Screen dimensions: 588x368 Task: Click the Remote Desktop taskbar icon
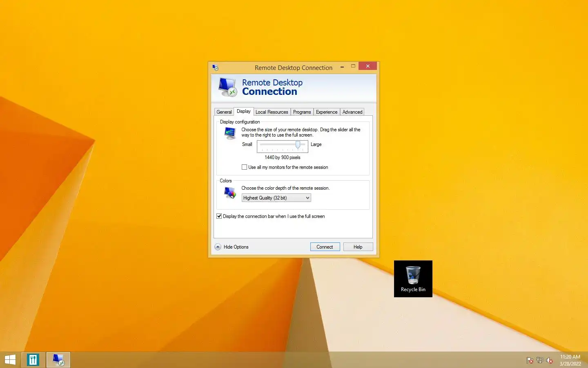[58, 360]
